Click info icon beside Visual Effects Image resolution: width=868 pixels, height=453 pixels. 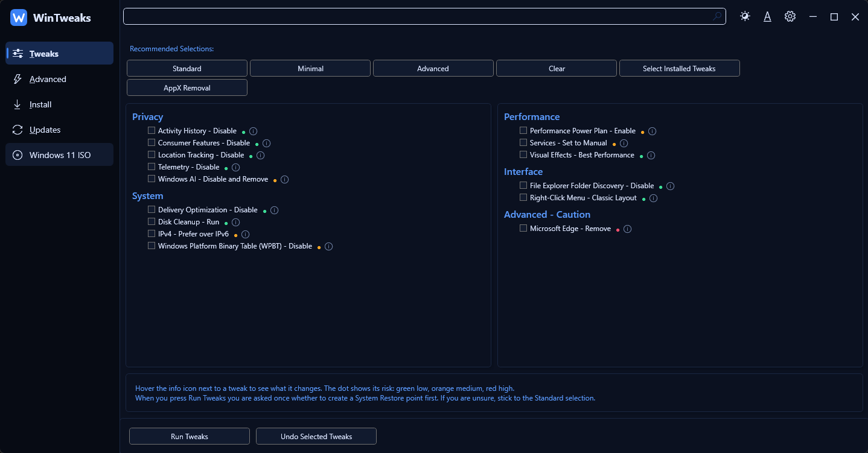coord(651,156)
